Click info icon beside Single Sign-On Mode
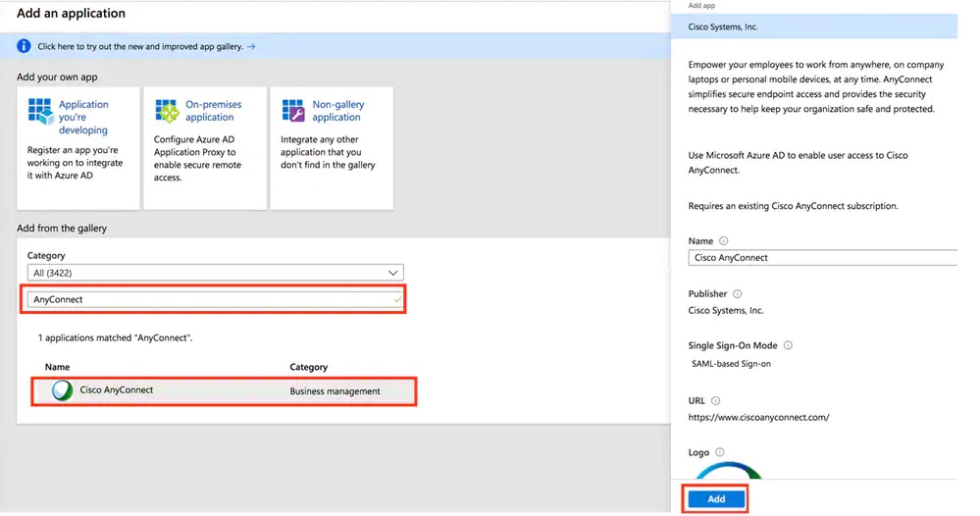The width and height of the screenshot is (980, 516). [788, 345]
